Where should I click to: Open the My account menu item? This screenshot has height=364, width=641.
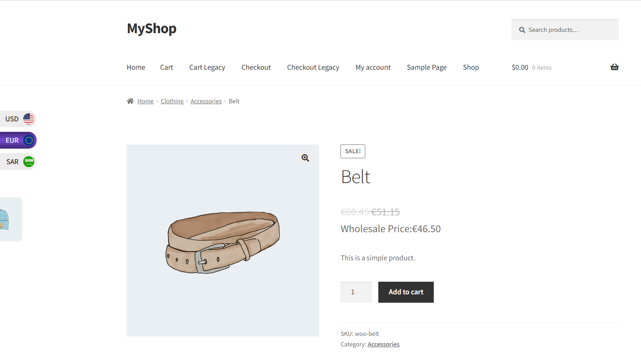click(373, 67)
